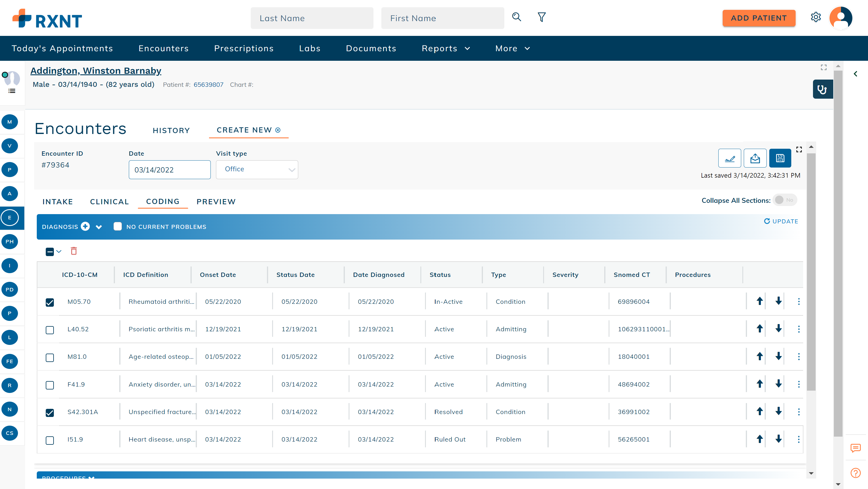
Task: Uncheck the M05.70 diagnosis checkbox
Action: click(x=50, y=302)
